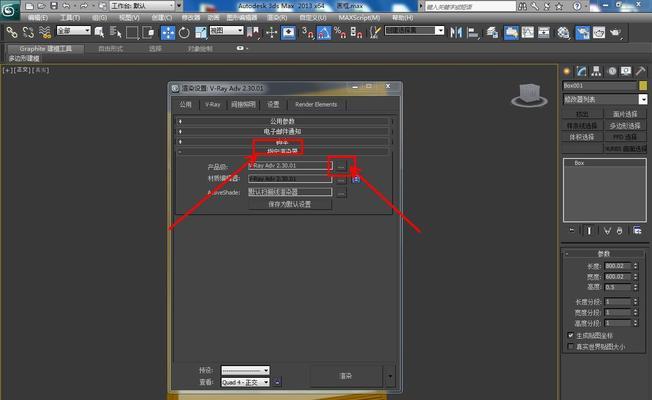This screenshot has width=652, height=400.
Task: Expand the Email Notifications rollout
Action: [x=282, y=131]
